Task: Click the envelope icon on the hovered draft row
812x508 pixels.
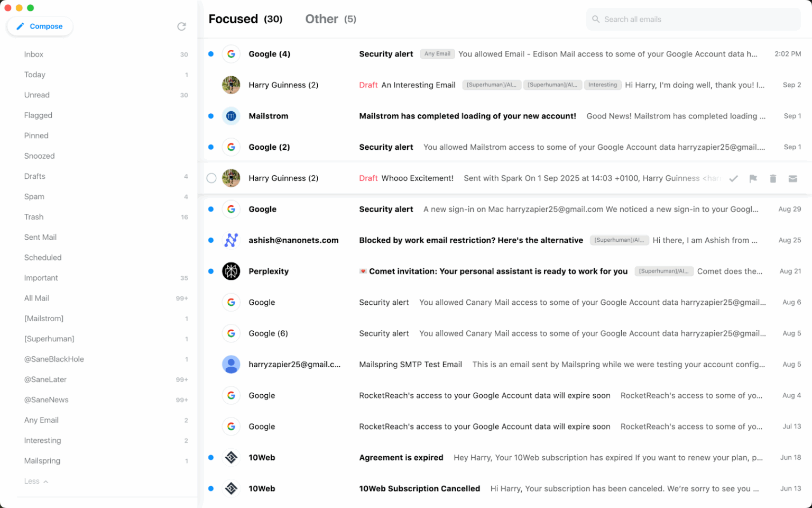Action: coord(793,178)
